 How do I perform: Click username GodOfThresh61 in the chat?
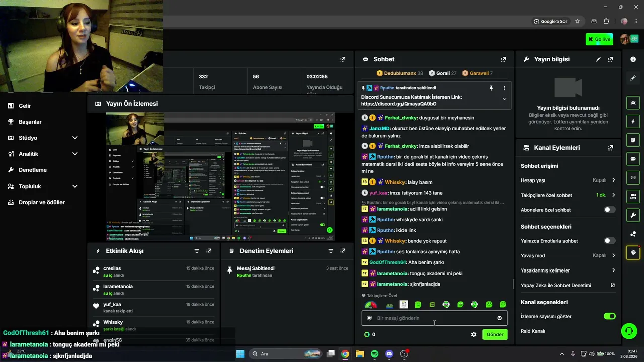(387, 262)
